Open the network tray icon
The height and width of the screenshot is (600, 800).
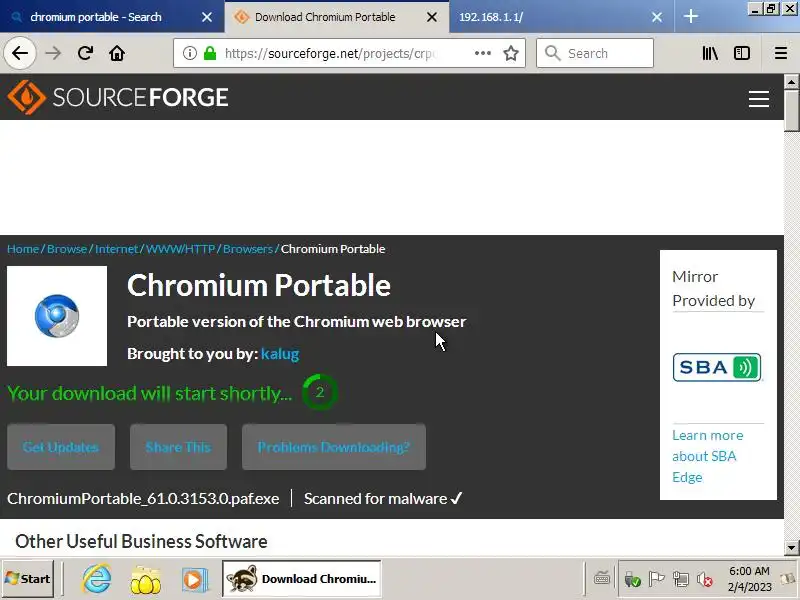coord(681,579)
